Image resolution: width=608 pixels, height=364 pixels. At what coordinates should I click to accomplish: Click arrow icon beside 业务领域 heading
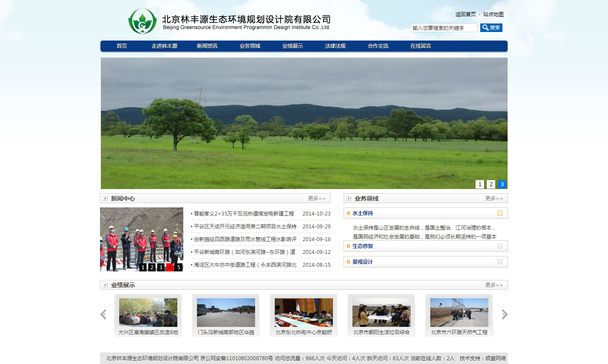[349, 198]
